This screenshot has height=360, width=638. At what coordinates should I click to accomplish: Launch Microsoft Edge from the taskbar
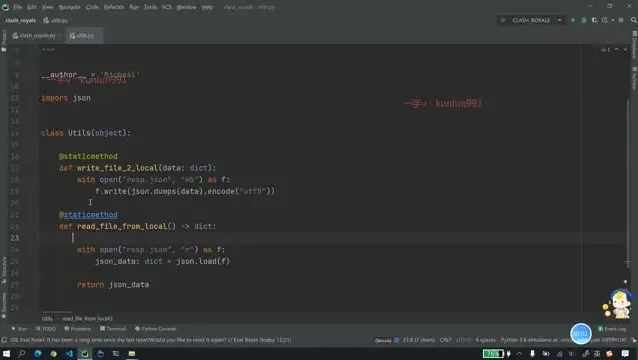(38, 353)
